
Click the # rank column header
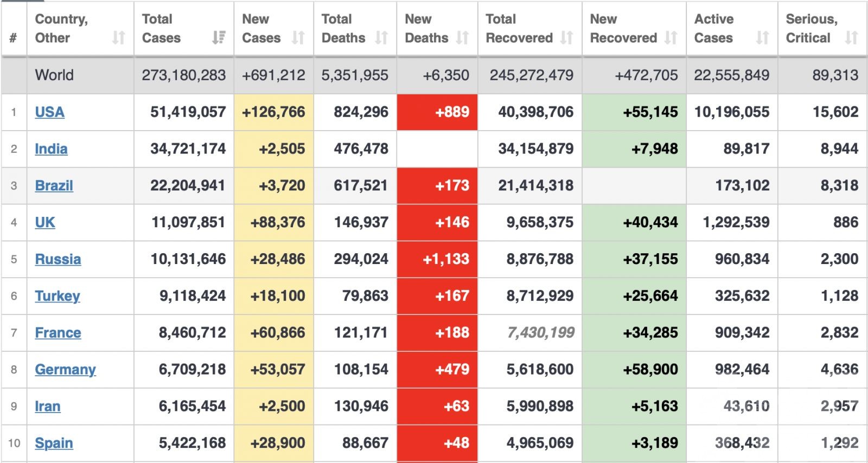pos(14,38)
